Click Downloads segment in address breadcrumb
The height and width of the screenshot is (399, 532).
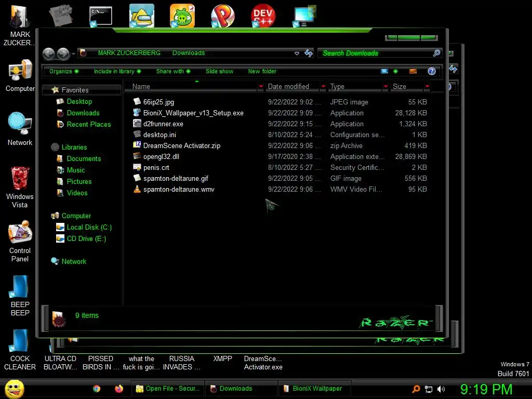tap(189, 53)
